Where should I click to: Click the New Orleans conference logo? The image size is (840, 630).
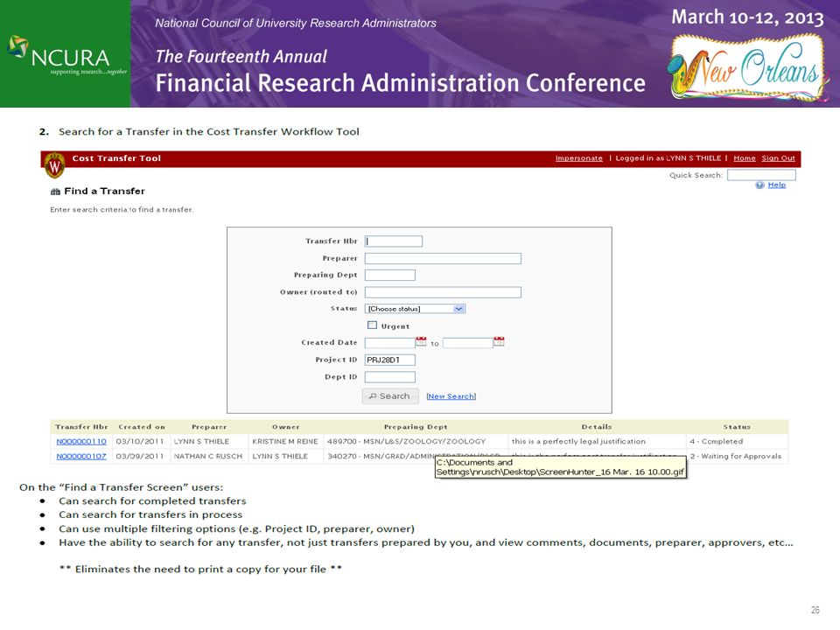(x=746, y=68)
